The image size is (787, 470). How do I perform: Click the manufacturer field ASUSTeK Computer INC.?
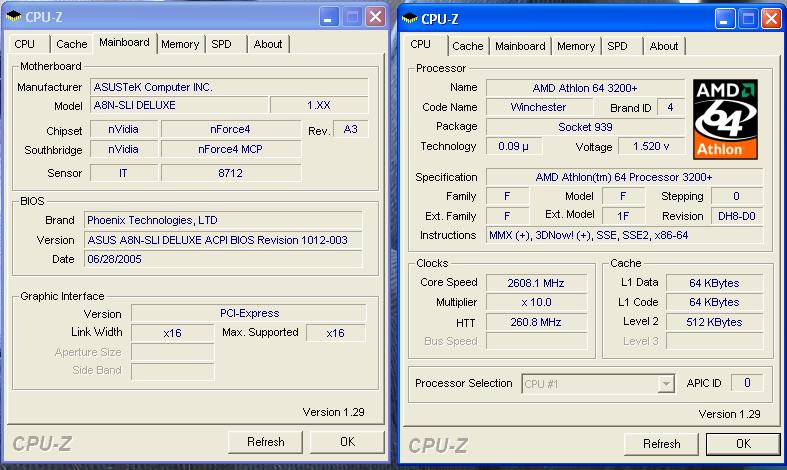(x=229, y=87)
